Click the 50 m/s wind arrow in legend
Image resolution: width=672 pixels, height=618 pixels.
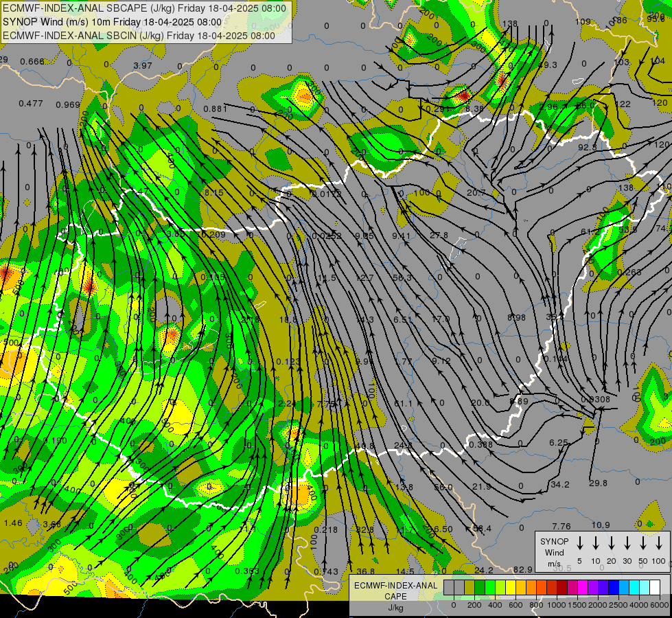pos(643,543)
